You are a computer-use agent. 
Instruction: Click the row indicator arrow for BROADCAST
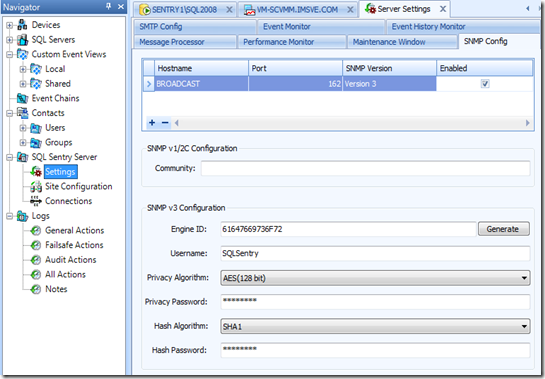point(149,84)
